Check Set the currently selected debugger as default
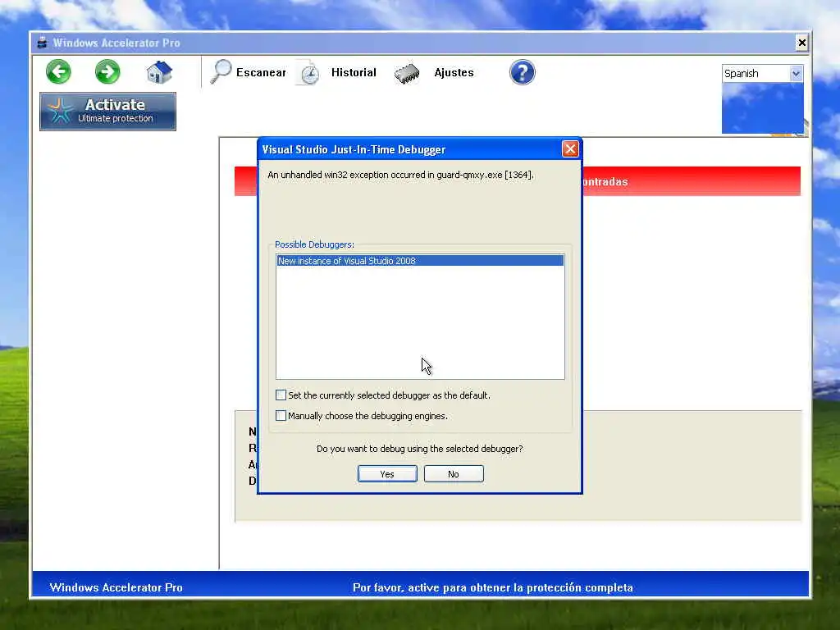840x630 pixels. point(281,395)
